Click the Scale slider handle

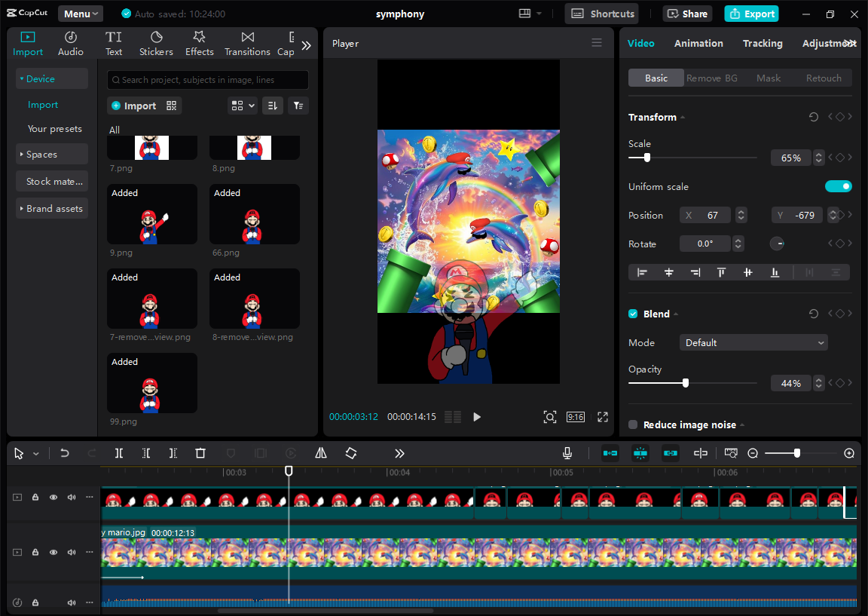pyautogui.click(x=647, y=158)
